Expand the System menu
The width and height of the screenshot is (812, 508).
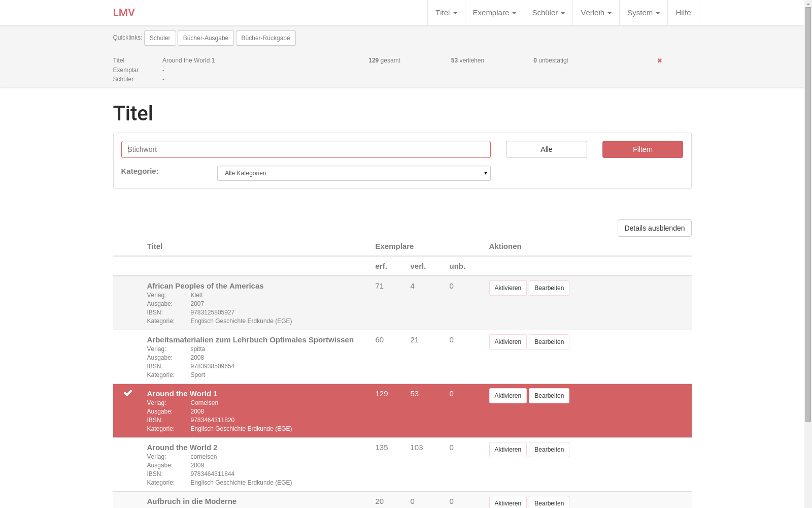tap(644, 13)
